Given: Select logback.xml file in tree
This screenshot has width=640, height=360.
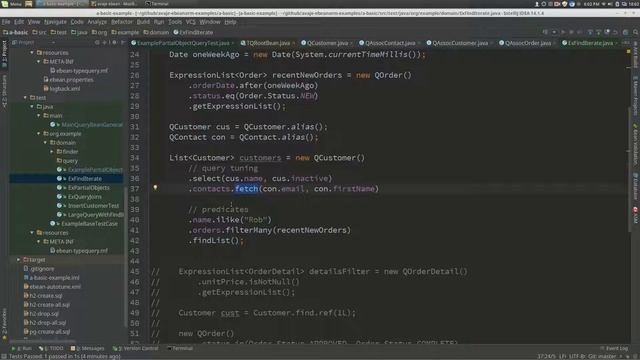Looking at the screenshot, I should pos(62,89).
